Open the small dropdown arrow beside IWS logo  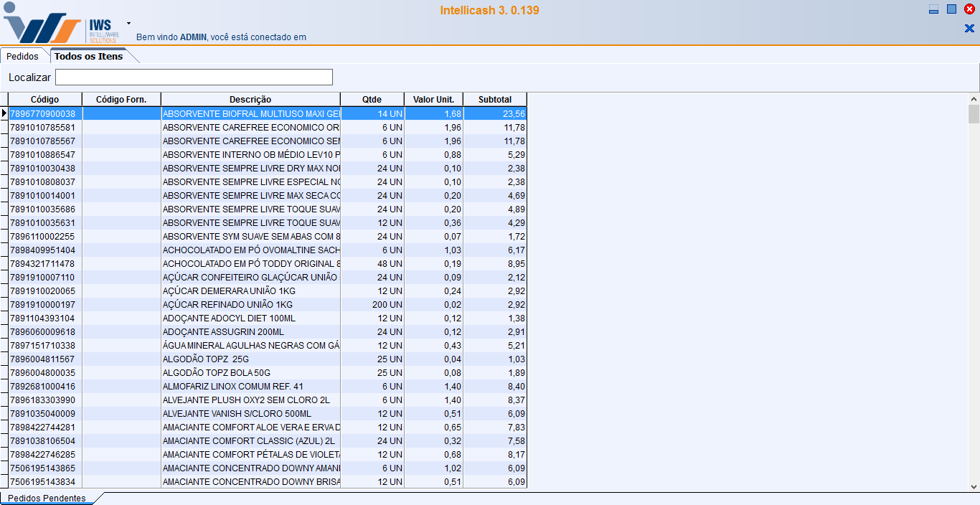(x=128, y=23)
